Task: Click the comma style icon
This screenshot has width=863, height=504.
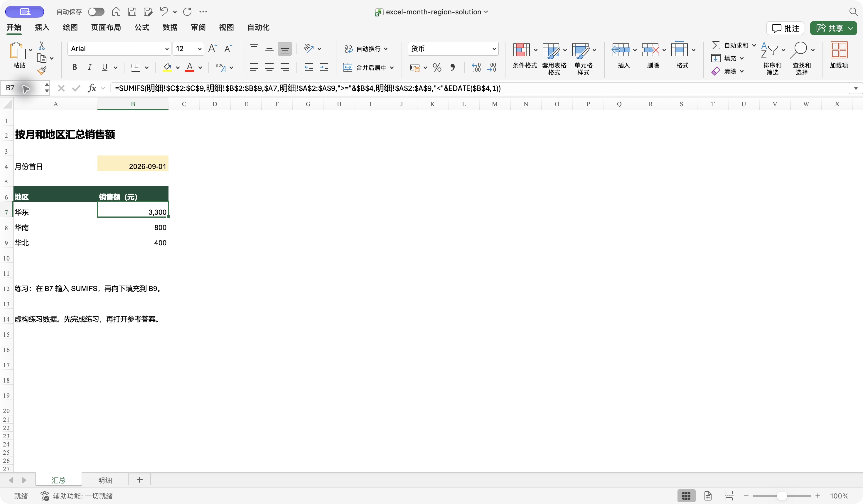Action: [x=453, y=67]
